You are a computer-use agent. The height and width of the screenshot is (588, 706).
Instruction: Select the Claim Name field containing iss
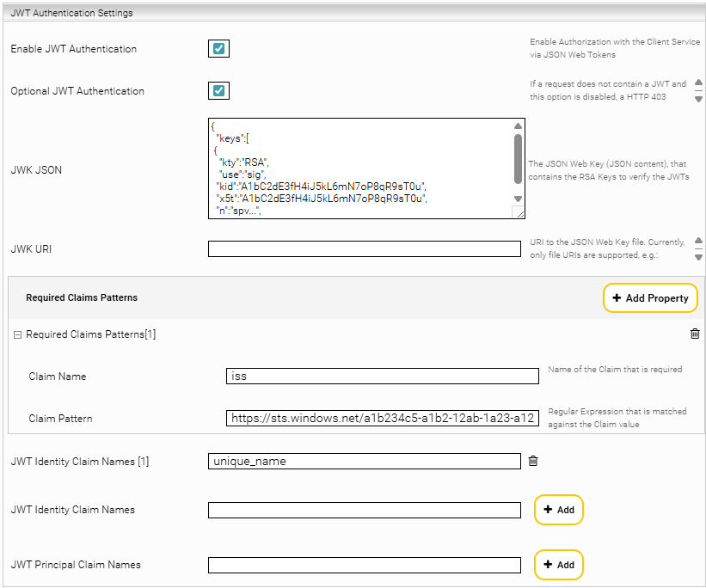click(x=383, y=376)
